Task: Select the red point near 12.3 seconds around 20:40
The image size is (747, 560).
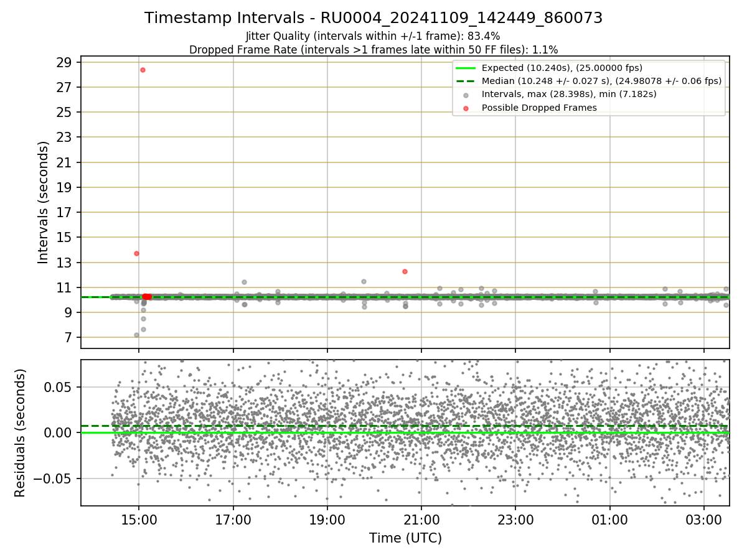Action: click(x=405, y=271)
